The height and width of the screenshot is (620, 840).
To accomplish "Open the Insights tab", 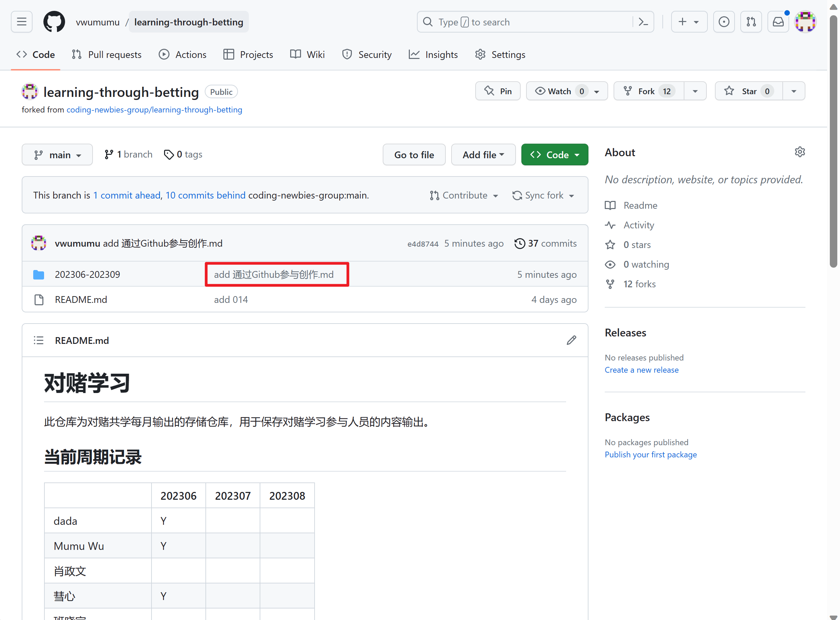I will tap(433, 55).
